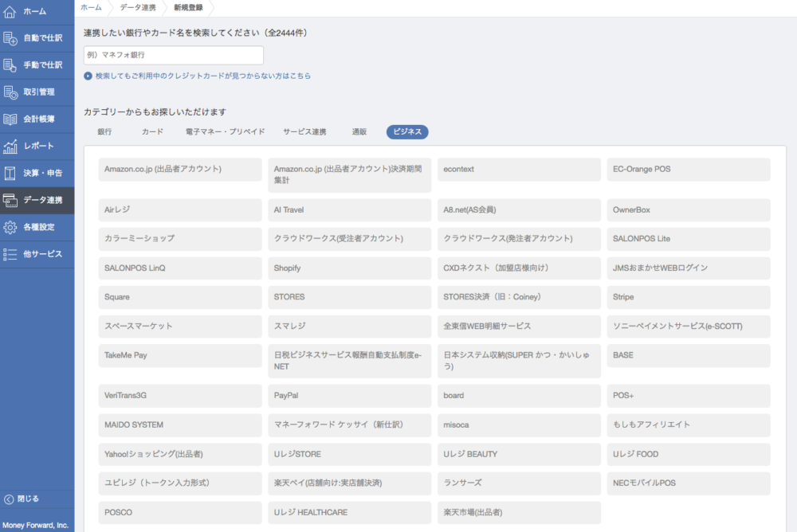Choose EC-Orange POS service

click(x=689, y=169)
